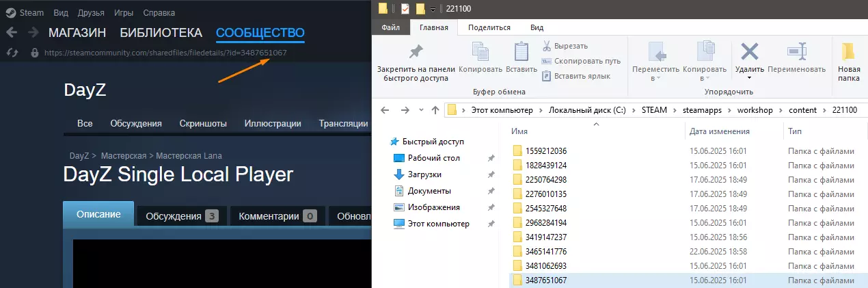Click the Explorer back arrow

point(385,110)
